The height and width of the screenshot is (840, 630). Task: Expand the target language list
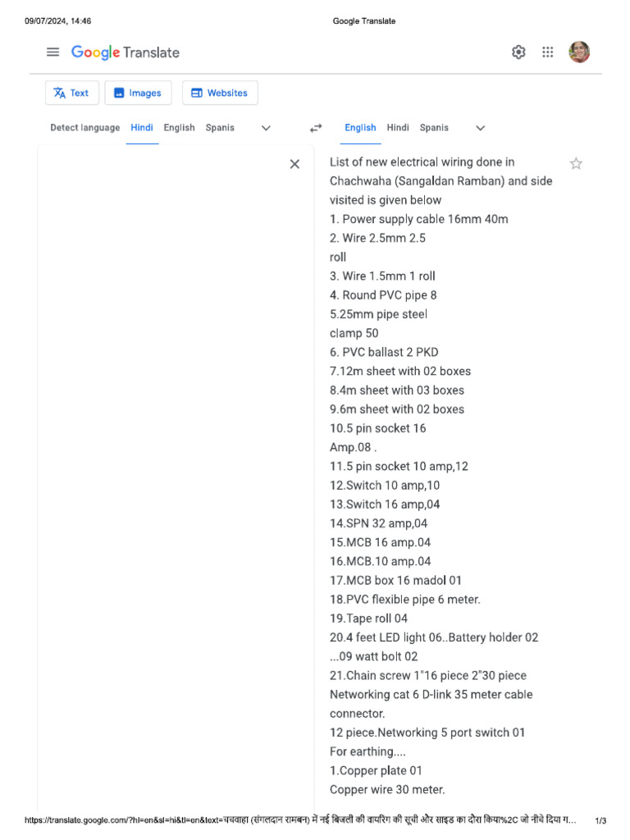tap(481, 128)
